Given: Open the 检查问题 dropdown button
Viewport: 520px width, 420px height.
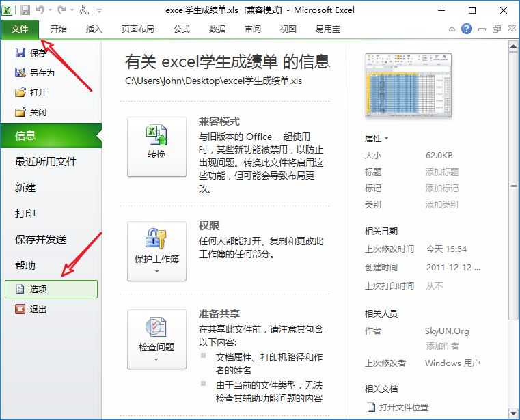Looking at the screenshot, I should tap(157, 339).
